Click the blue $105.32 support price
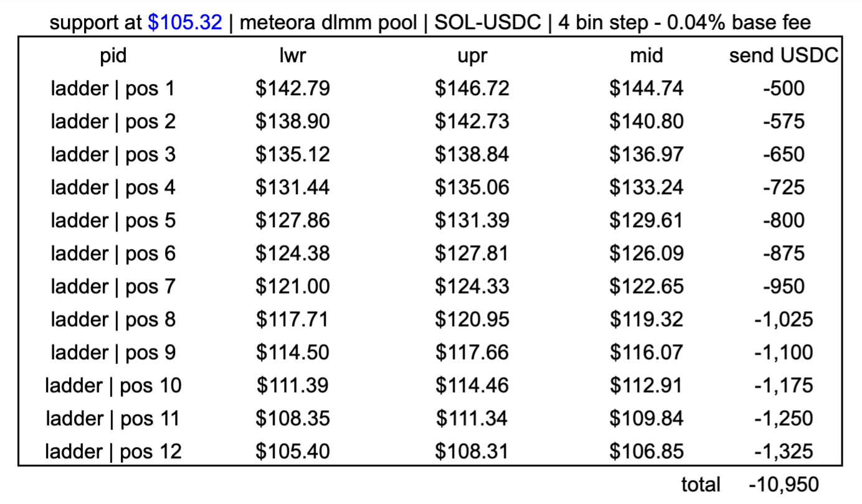Screen dimensions: 862x504 [x=185, y=23]
